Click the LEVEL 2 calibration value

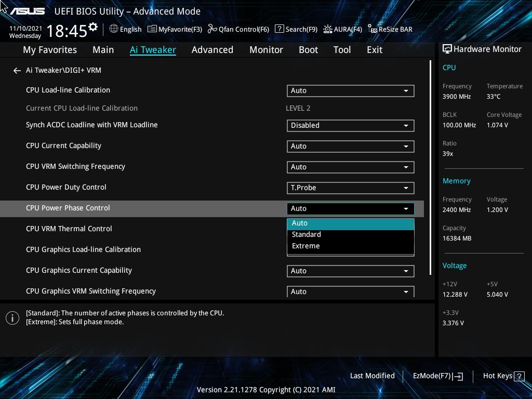tap(298, 108)
